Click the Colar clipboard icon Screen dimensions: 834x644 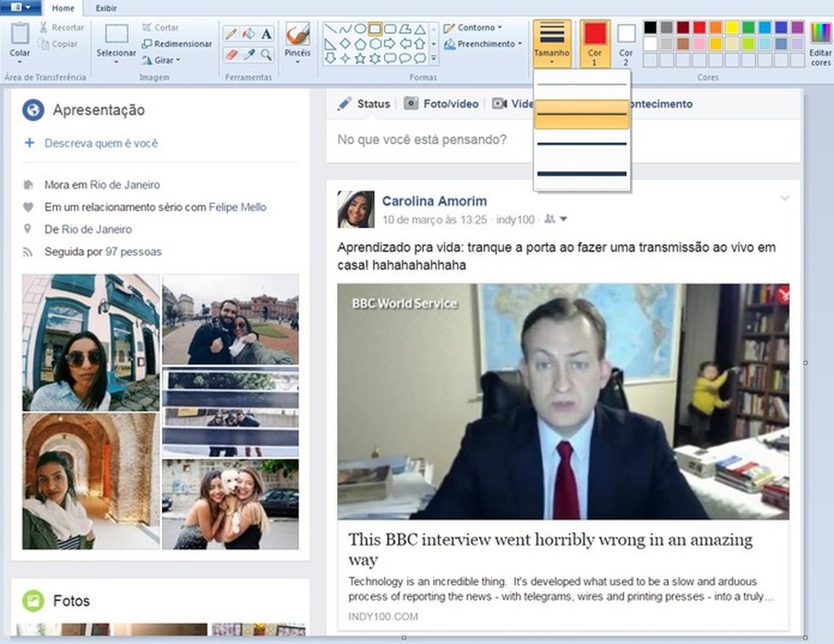click(19, 34)
